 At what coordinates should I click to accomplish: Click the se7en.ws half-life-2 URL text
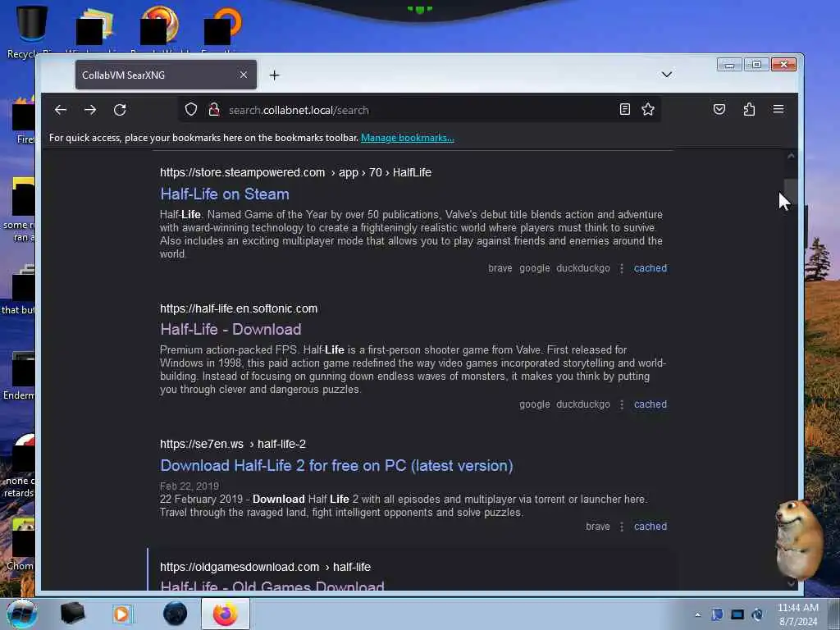click(x=232, y=444)
